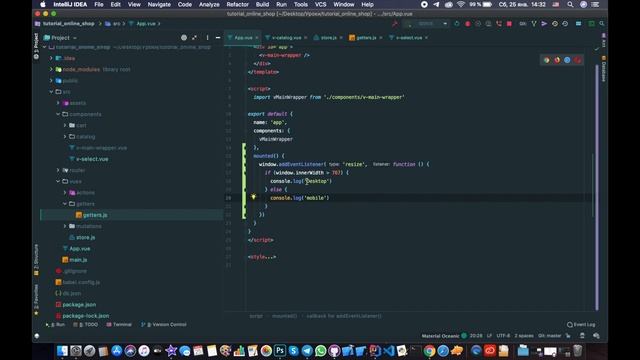Expand the public folder
The image size is (640, 360).
click(51, 80)
